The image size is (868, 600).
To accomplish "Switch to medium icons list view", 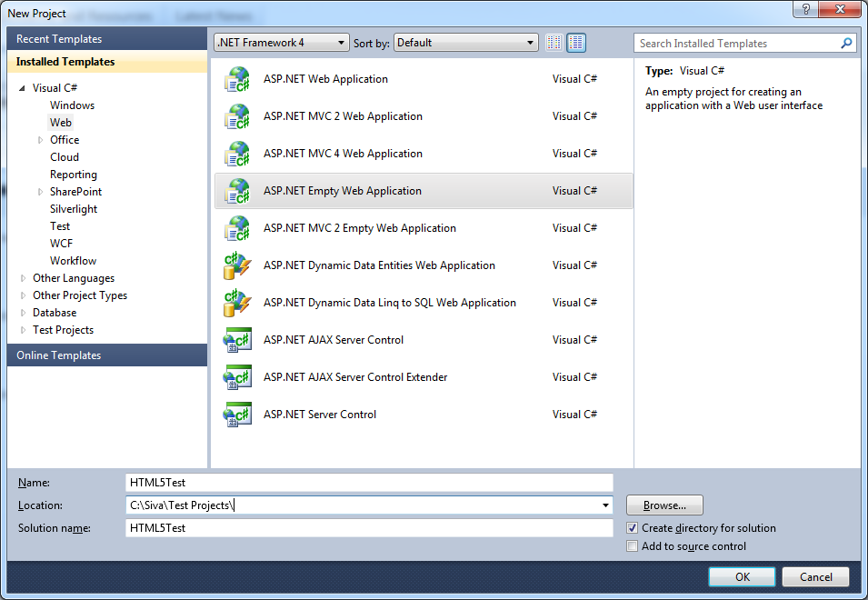I will [576, 43].
